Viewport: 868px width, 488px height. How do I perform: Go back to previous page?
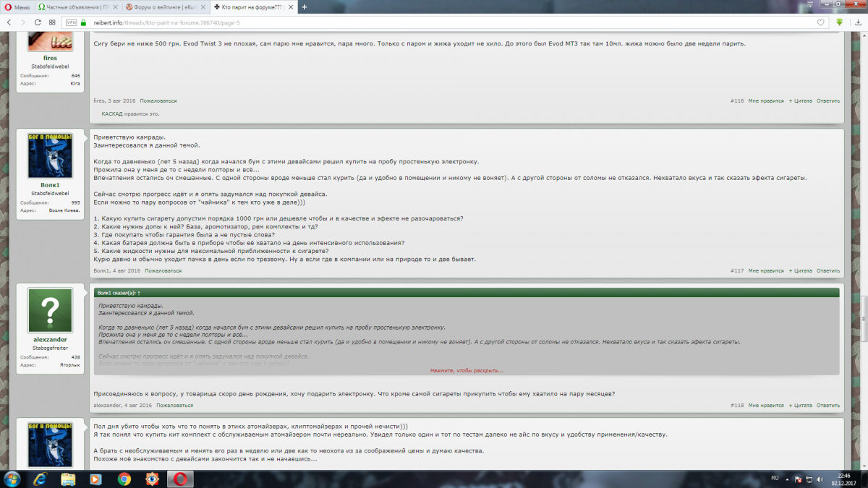click(9, 22)
